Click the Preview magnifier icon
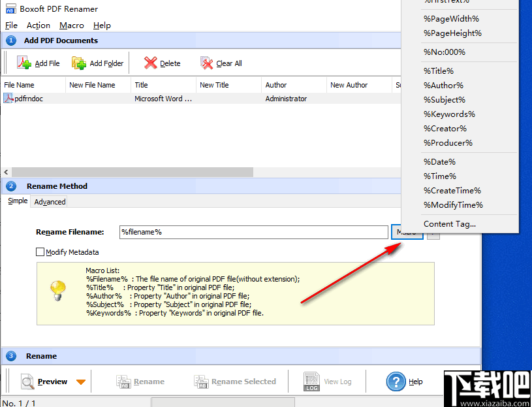Viewport: 532px width, 407px height. [27, 382]
